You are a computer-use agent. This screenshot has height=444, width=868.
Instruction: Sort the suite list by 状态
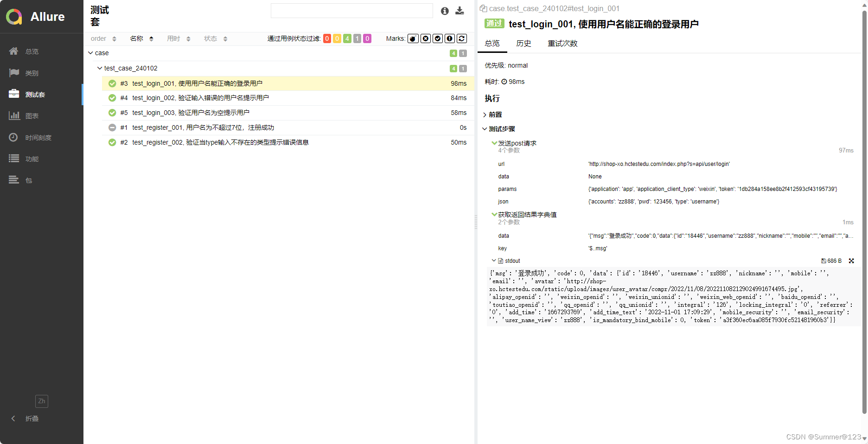coord(216,38)
